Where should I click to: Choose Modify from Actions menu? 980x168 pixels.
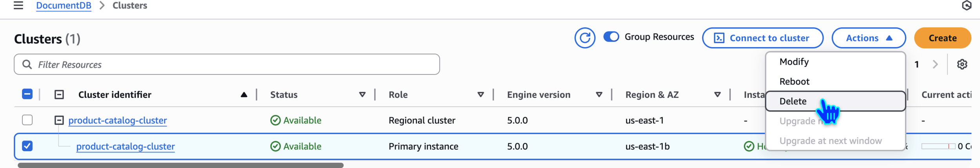pyautogui.click(x=835, y=62)
